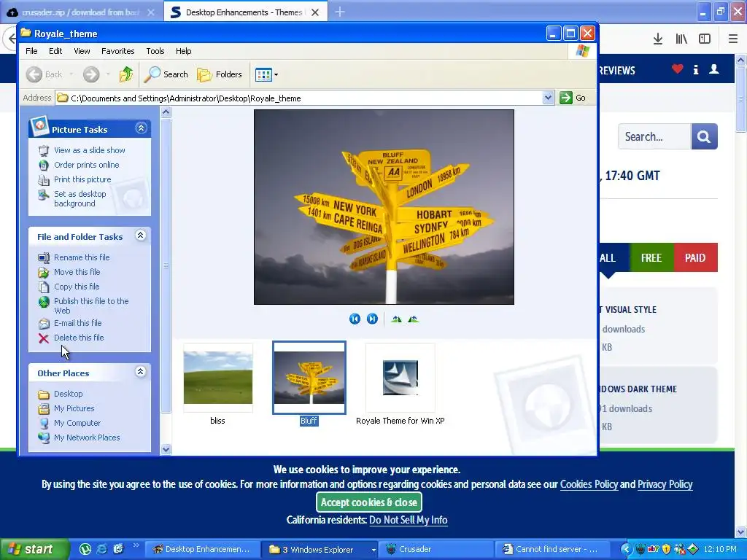Toggle the browser sidebar icon

click(705, 39)
